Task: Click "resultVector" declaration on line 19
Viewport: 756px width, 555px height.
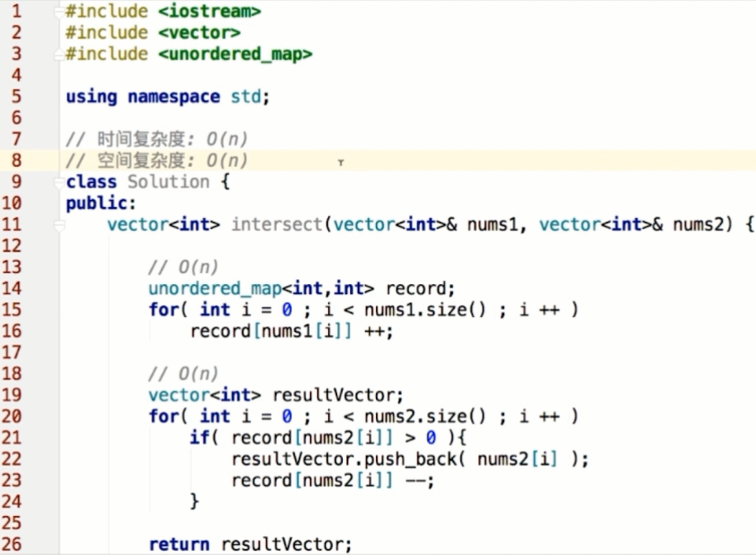Action: pos(334,395)
